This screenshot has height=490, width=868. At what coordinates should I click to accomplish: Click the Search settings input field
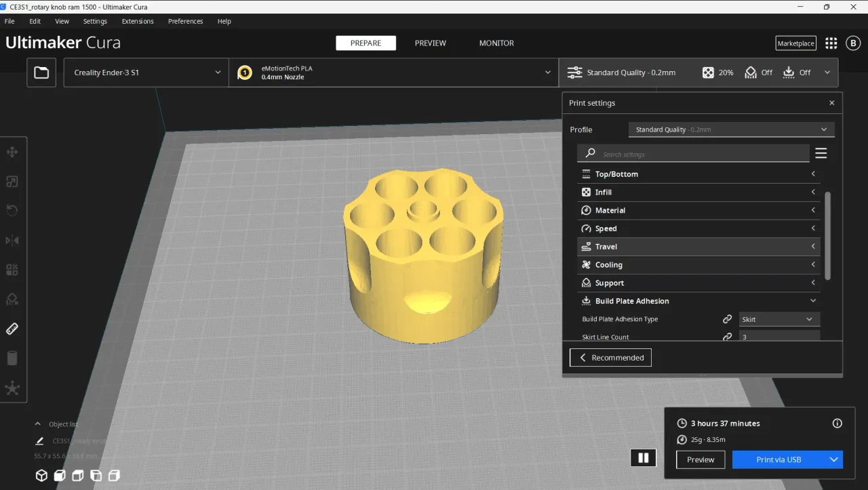(x=692, y=153)
